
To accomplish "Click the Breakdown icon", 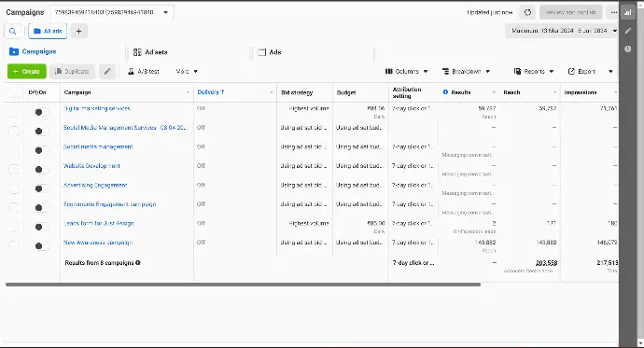I will [445, 72].
